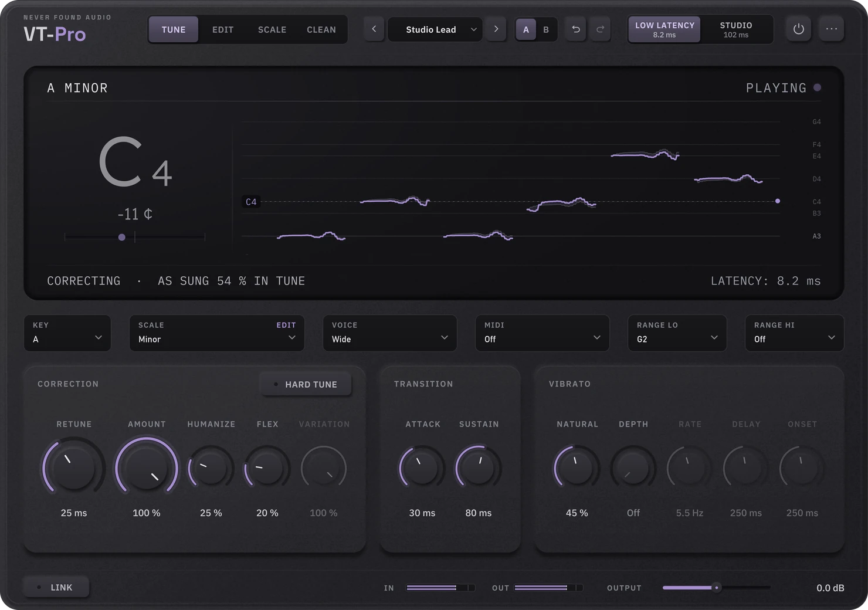
Task: Select Studio 102 ms mode
Action: [x=736, y=29]
